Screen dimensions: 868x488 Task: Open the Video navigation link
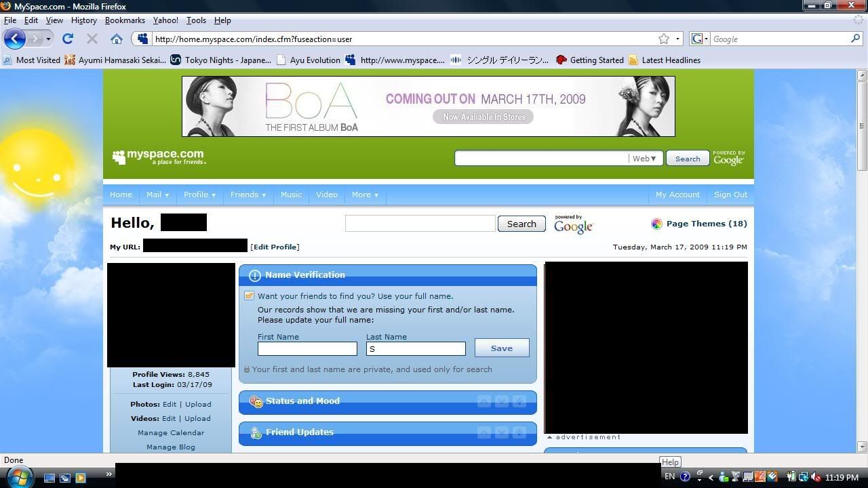click(327, 195)
